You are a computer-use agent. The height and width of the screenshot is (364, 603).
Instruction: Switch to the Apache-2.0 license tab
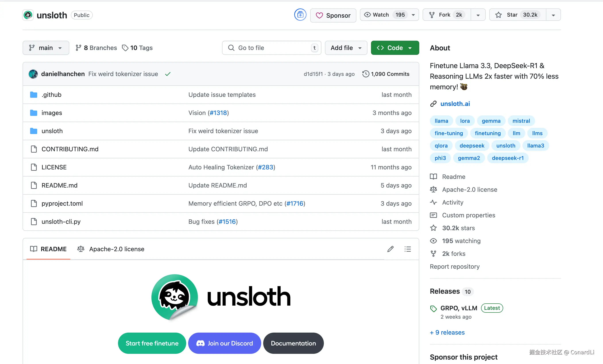(x=111, y=249)
